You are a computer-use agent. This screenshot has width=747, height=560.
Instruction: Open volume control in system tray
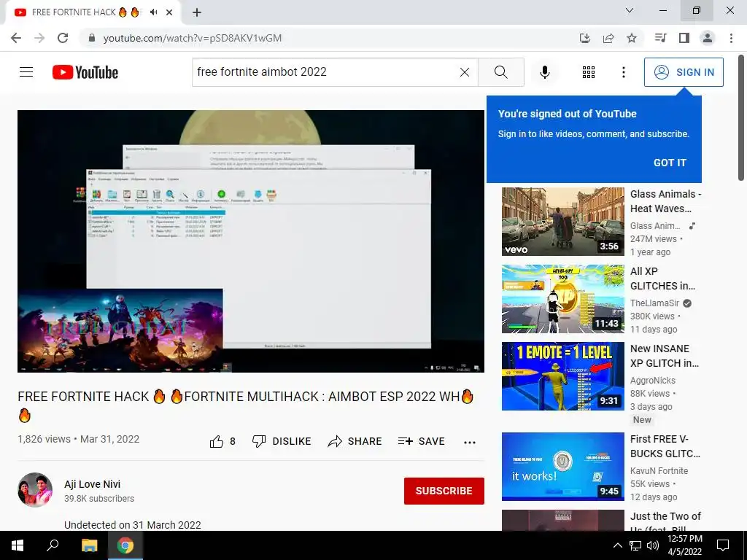tap(653, 545)
